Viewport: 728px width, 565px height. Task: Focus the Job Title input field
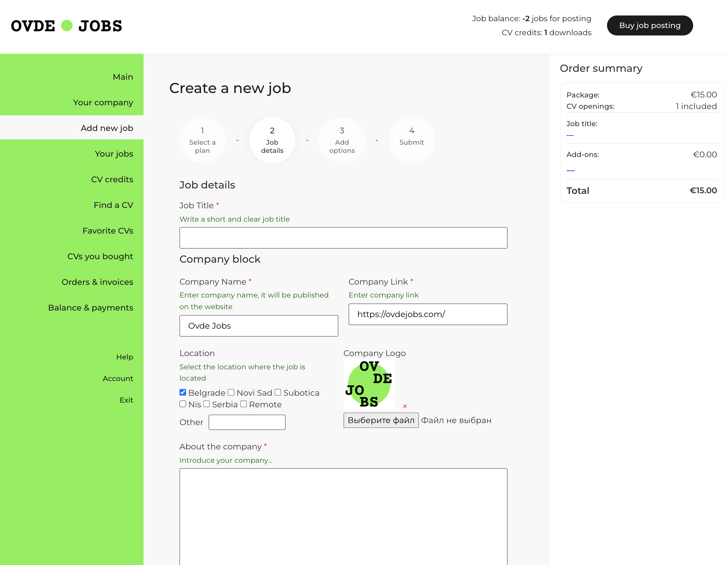tap(343, 238)
